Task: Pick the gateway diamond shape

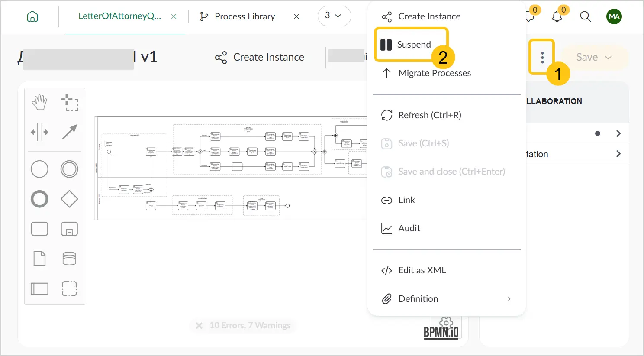Action: coord(69,199)
